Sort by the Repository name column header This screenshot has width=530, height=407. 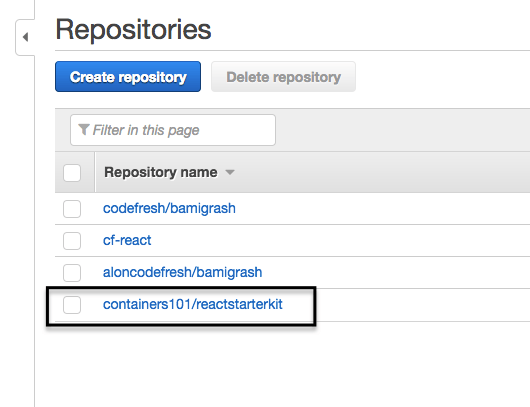(161, 172)
